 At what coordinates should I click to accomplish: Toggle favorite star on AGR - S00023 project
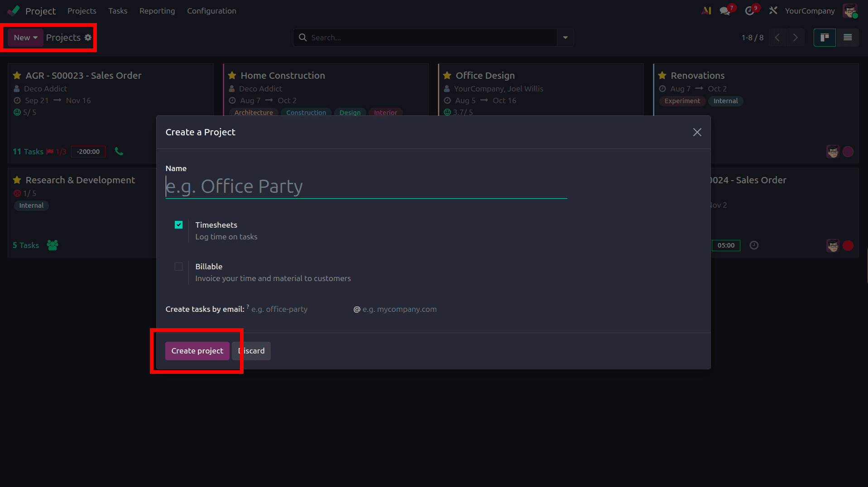(17, 75)
